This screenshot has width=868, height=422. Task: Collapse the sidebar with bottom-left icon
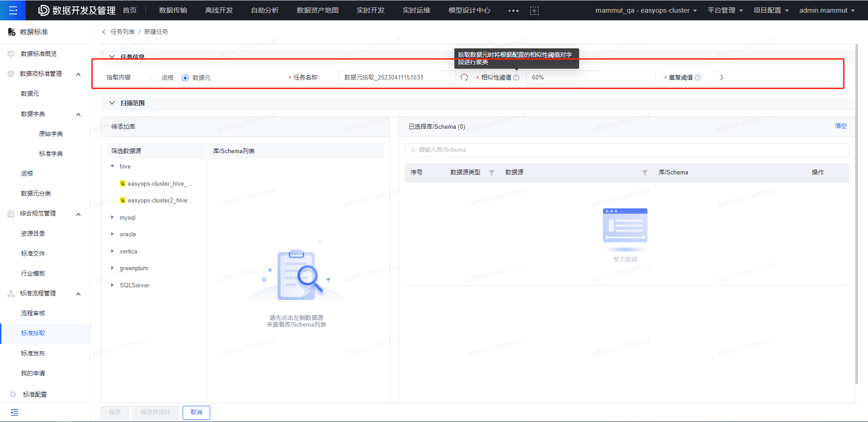14,412
